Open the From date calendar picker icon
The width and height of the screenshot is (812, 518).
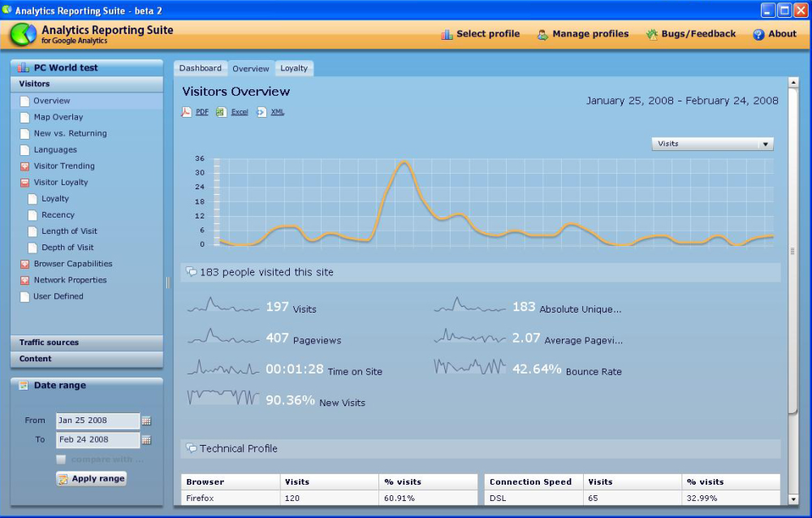(x=146, y=421)
